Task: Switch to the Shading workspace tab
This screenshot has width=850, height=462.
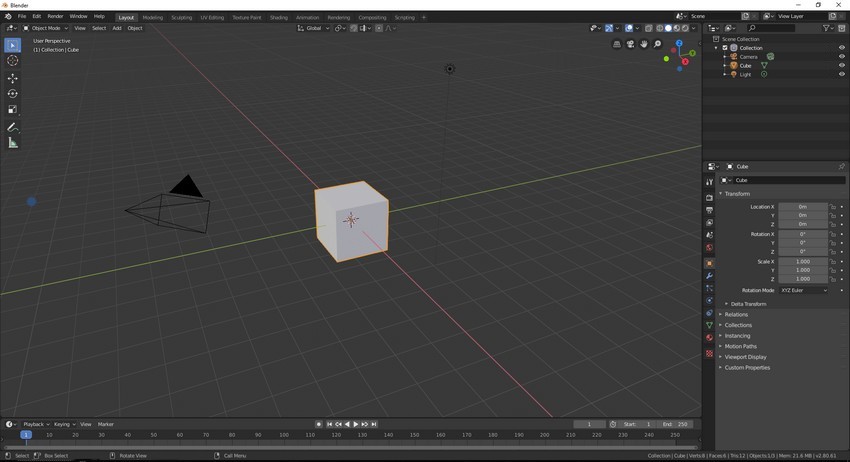Action: 279,17
